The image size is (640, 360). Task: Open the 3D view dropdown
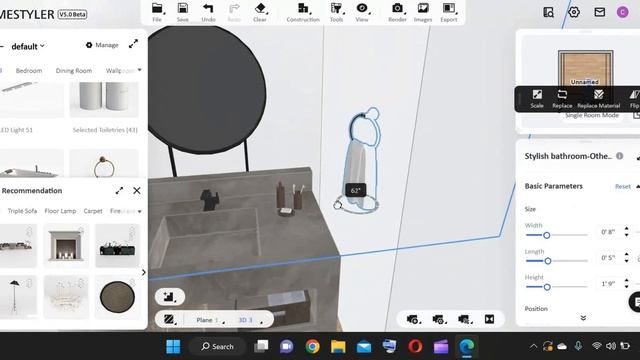coord(249,320)
